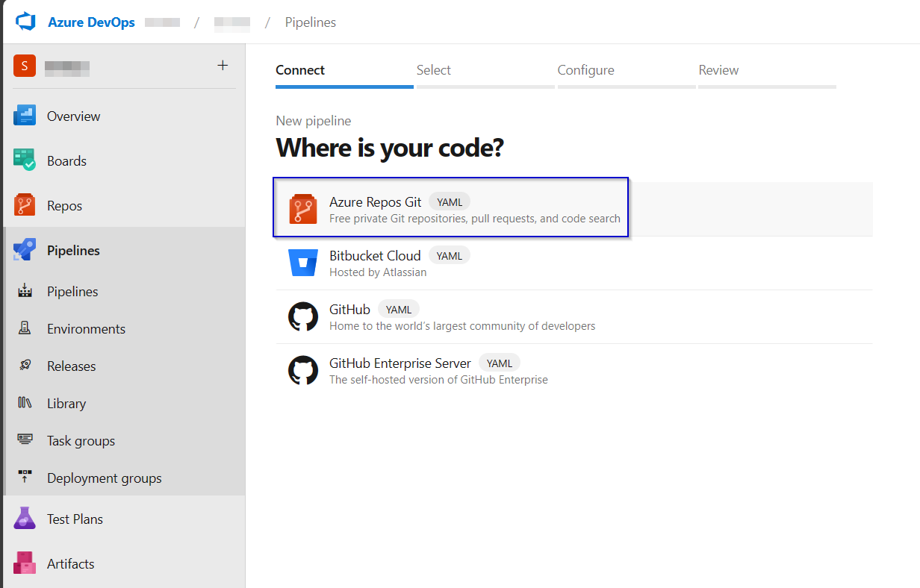Choose the GitHub Enterprise Server source title
The width and height of the screenshot is (920, 588).
400,363
